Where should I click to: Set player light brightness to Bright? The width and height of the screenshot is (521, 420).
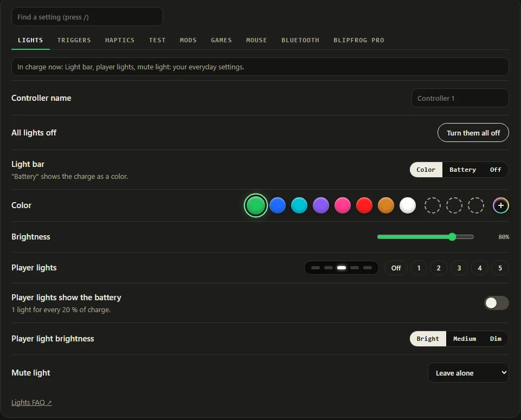(x=428, y=339)
